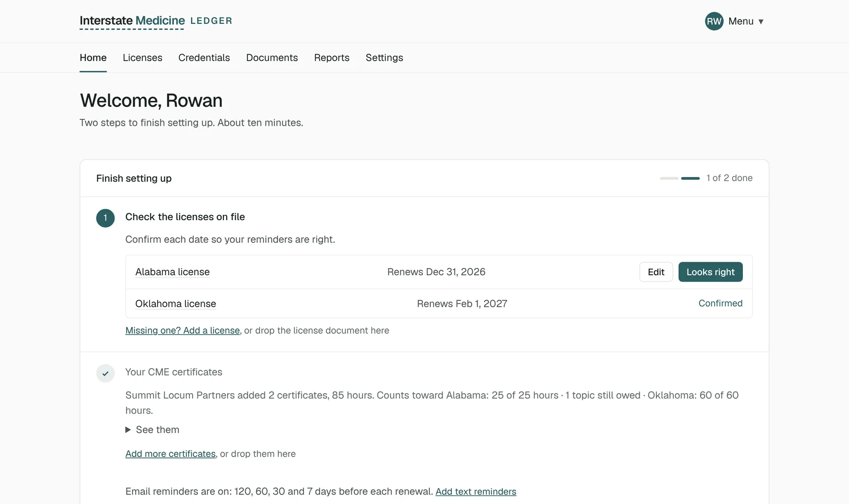Click the 'Finish setting up' heading
The image size is (849, 504).
pos(134,179)
